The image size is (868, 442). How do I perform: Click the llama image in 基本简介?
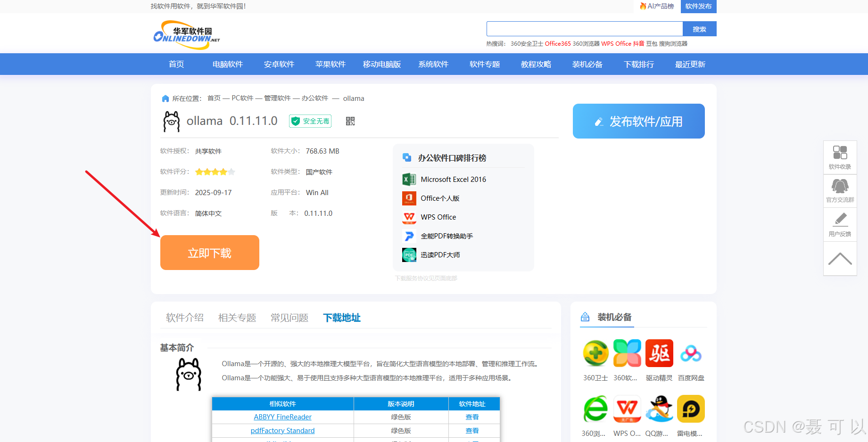tap(189, 374)
